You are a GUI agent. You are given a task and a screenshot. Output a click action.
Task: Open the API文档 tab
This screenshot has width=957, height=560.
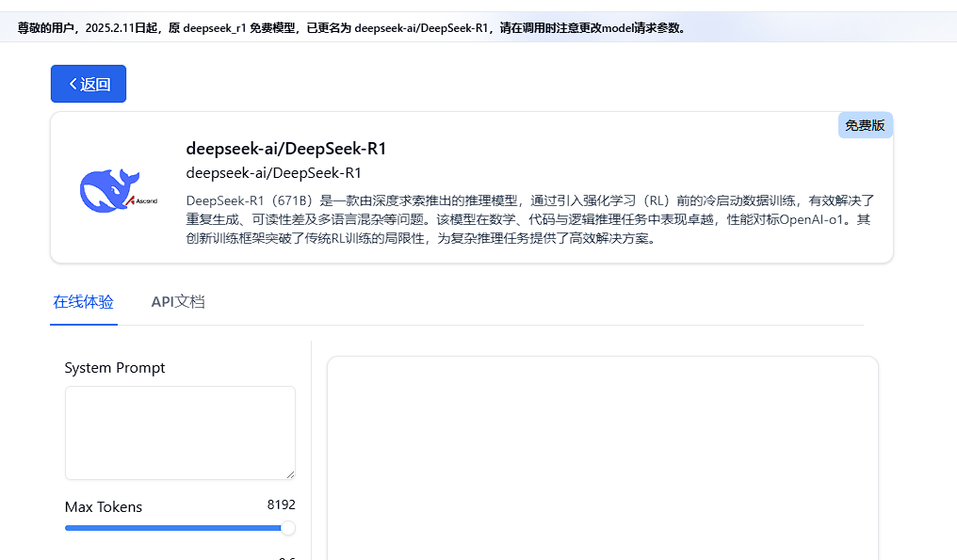pyautogui.click(x=178, y=302)
